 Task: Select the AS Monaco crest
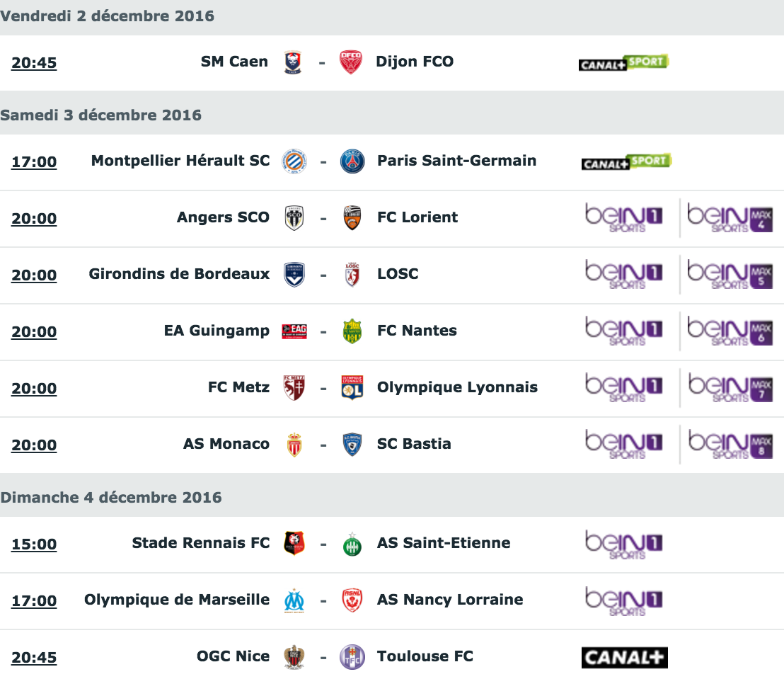(294, 445)
